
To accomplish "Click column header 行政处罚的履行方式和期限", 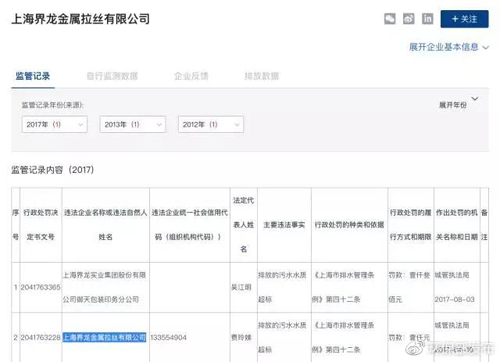I will point(411,225).
